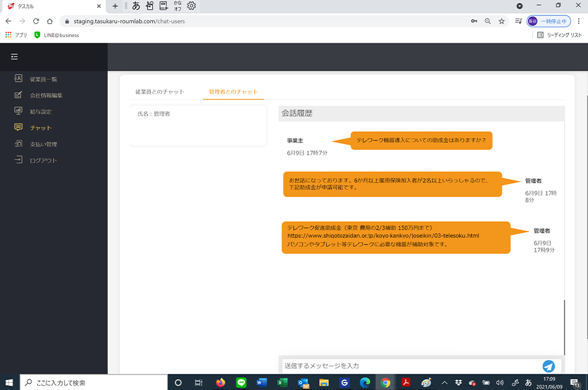Open 支払い管理 in the sidebar
This screenshot has height=390, width=588.
[x=43, y=144]
